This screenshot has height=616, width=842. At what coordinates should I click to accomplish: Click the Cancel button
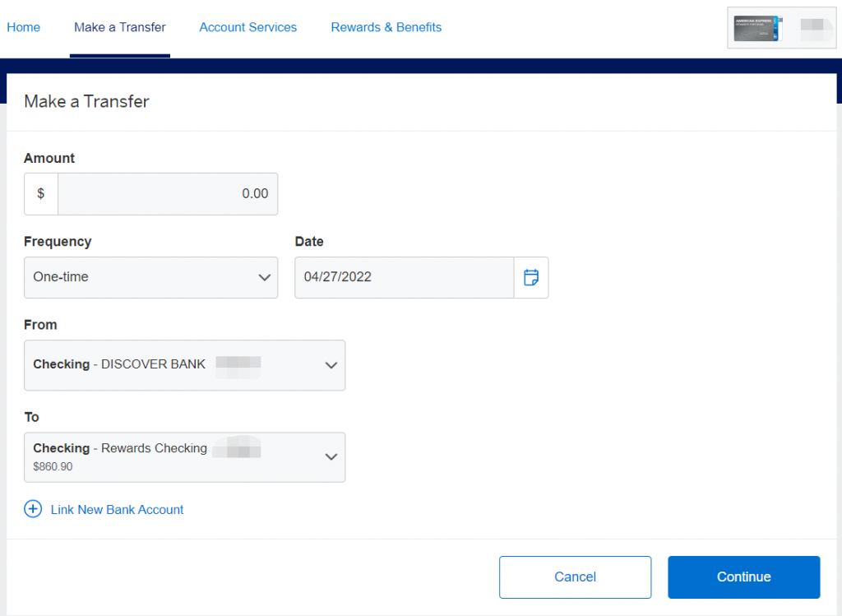(575, 577)
